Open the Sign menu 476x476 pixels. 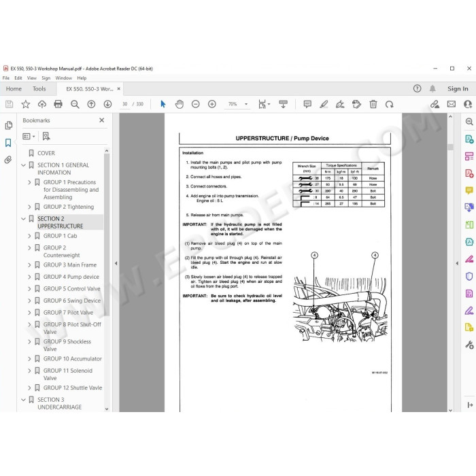pos(46,78)
